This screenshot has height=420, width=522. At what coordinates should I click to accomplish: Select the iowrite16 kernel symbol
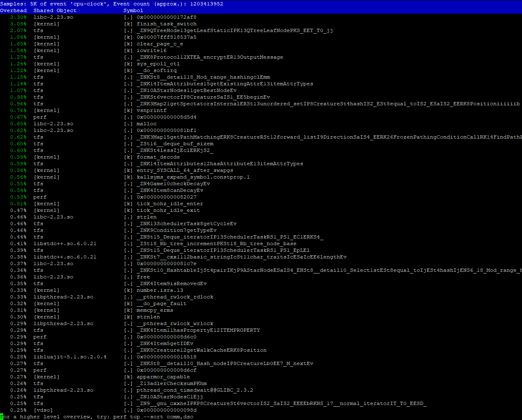[152, 50]
